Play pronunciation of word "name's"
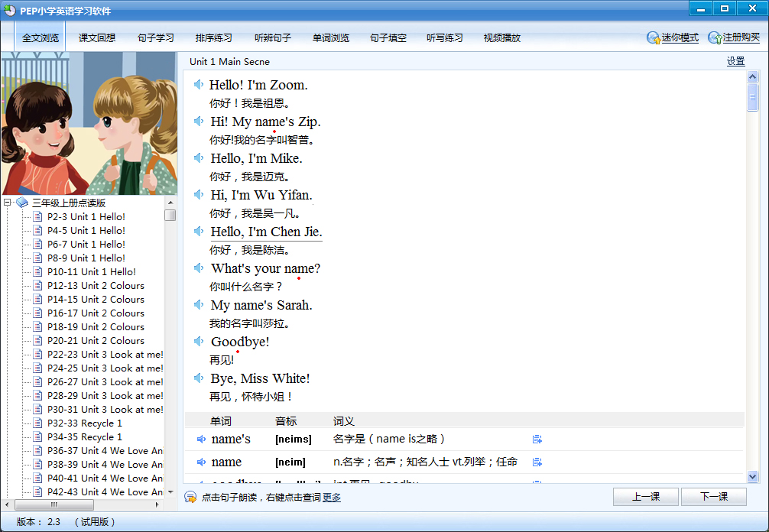769x532 pixels. coord(202,439)
